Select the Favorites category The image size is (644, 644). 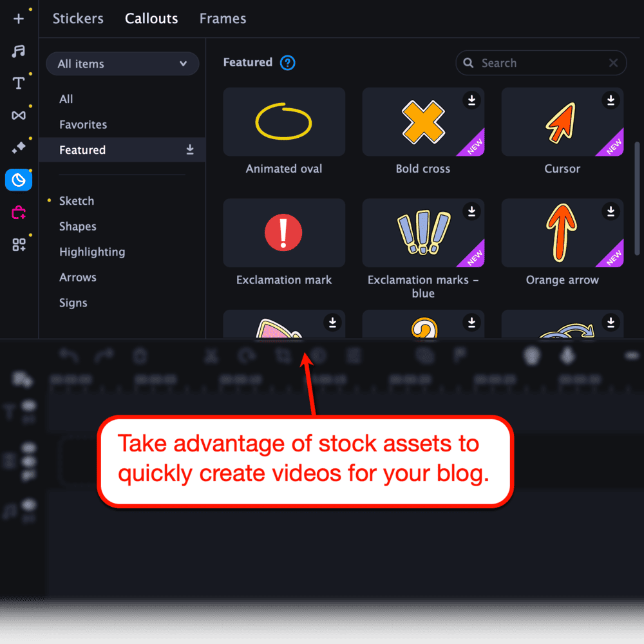[83, 124]
